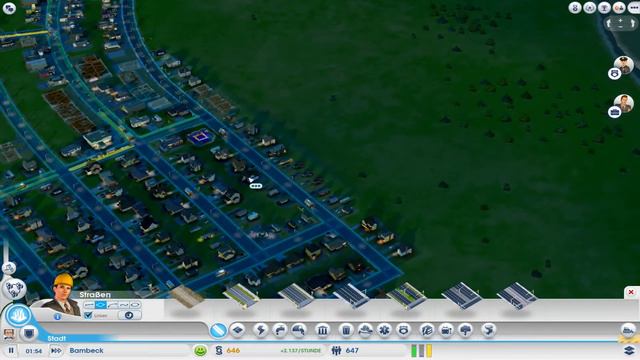Open the Parks tree menu icon
The image size is (640, 360).
click(x=465, y=330)
